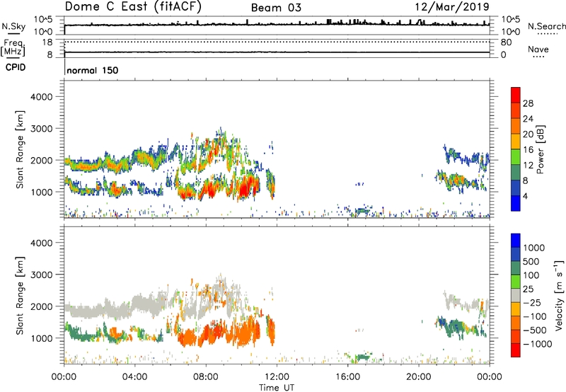Viewport: 566px width, 392px height.
Task: Click the green-blue velocity echo near 22:00 UT
Action: (454, 327)
